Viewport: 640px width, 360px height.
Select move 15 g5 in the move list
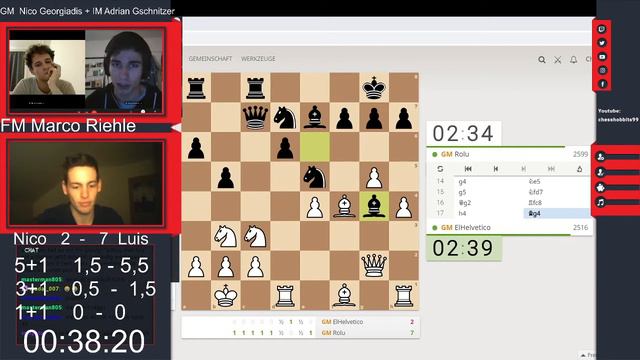[x=489, y=192]
